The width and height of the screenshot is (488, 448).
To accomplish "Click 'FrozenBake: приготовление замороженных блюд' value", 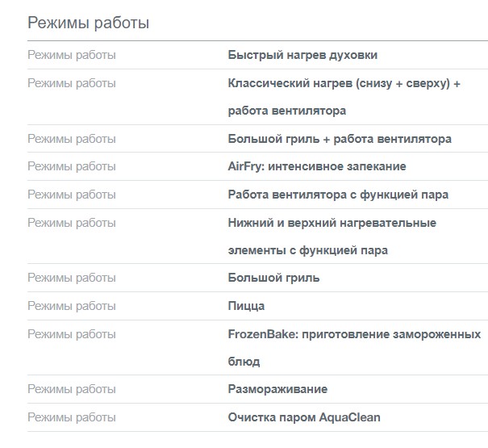I will click(354, 334).
